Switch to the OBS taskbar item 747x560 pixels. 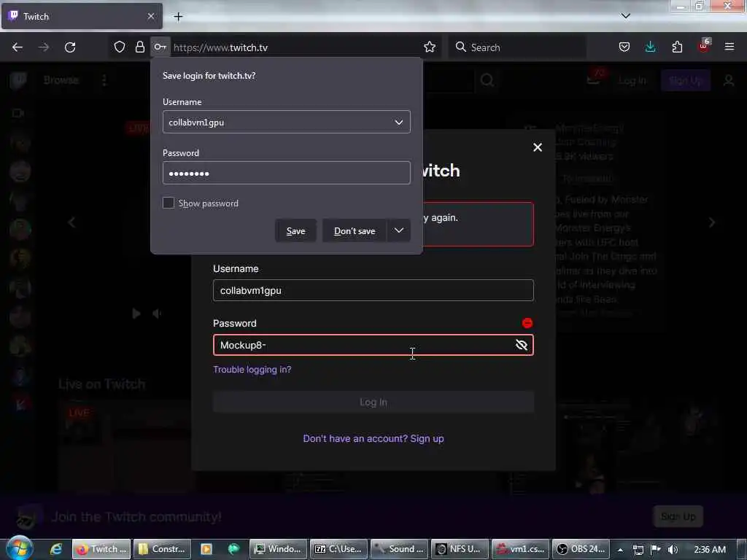click(x=581, y=549)
